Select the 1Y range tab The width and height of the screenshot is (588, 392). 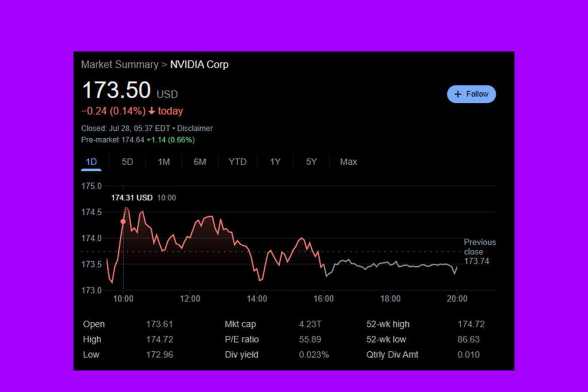(x=275, y=162)
